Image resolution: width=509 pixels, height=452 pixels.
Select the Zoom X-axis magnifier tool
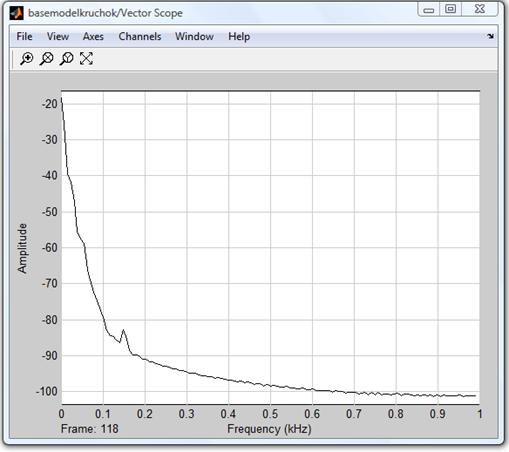(46, 59)
